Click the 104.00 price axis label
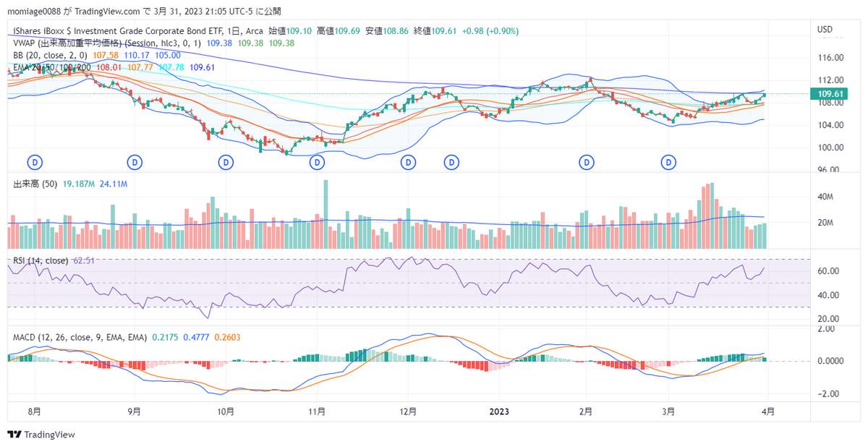The image size is (868, 447). [830, 124]
